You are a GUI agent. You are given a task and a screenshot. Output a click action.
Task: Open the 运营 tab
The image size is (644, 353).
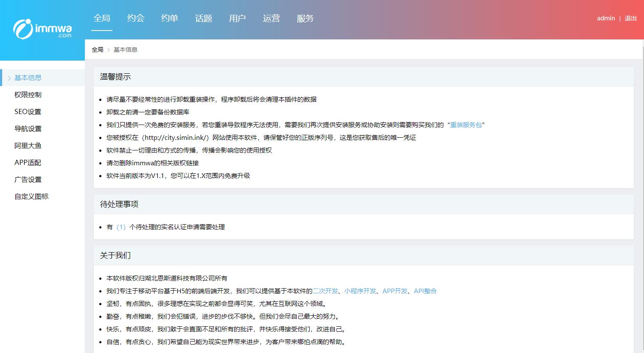pyautogui.click(x=271, y=18)
